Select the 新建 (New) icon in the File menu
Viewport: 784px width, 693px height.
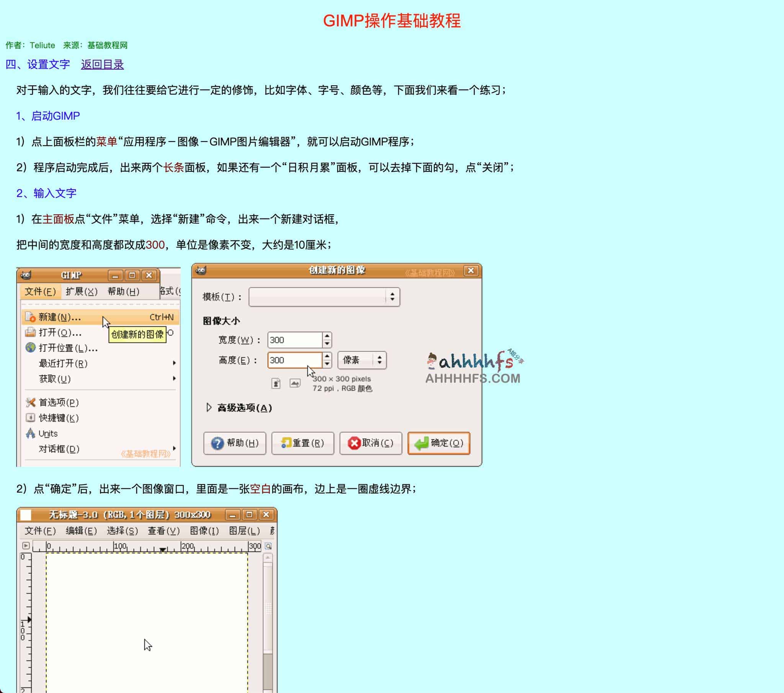[30, 317]
